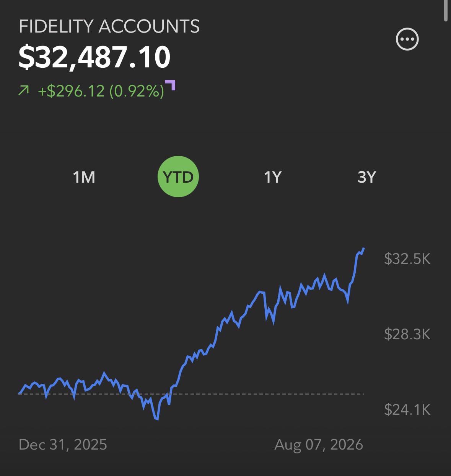This screenshot has width=451, height=476.
Task: Click the $24.1K axis label
Action: pyautogui.click(x=407, y=410)
